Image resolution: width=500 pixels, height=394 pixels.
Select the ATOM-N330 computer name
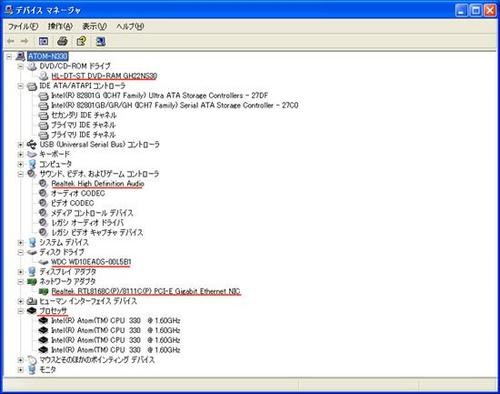pyautogui.click(x=48, y=56)
